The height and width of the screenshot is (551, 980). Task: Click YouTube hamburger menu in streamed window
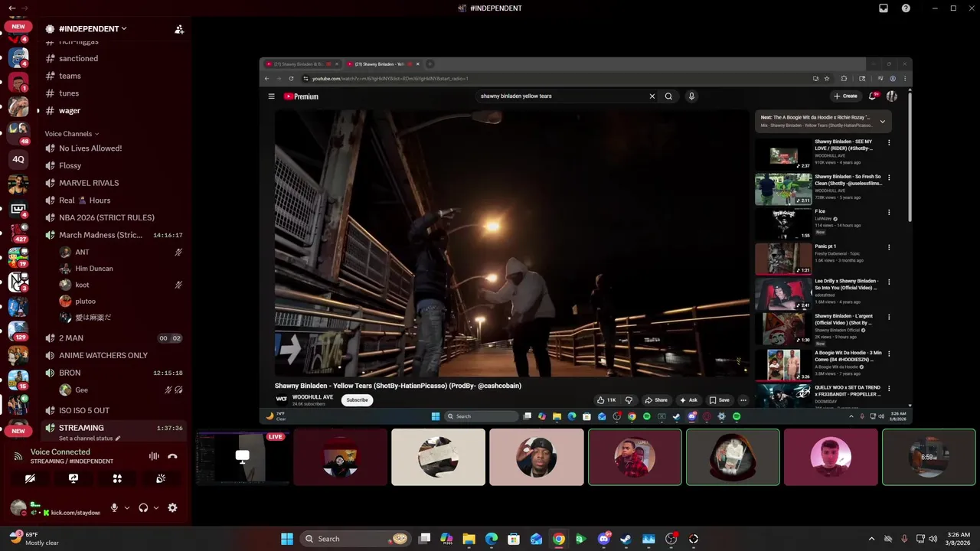tap(271, 96)
